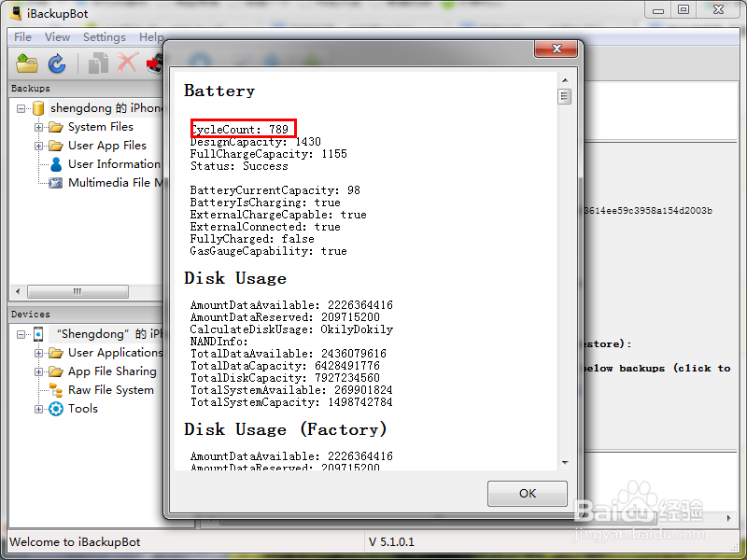Click the TotalDiskCapacity: 7927234560 line
747x560 pixels.
coord(285,378)
